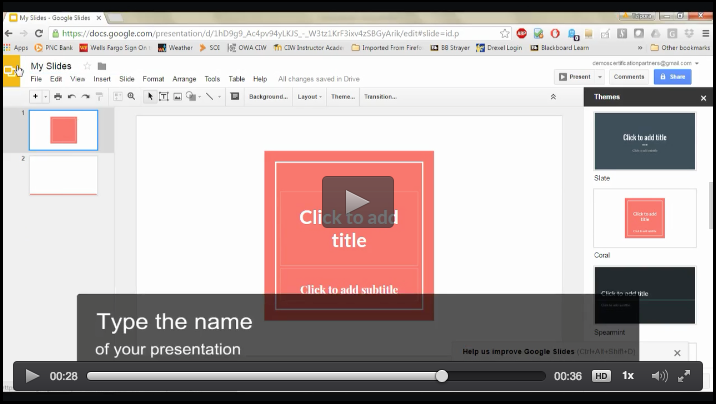Open the View menu
Screen dimensions: 717x404
pyautogui.click(x=77, y=79)
